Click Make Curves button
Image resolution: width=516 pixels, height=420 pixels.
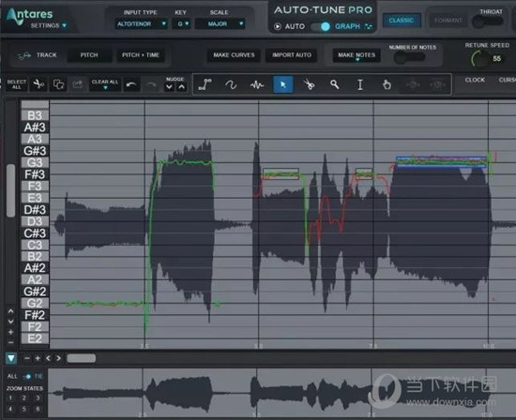click(234, 55)
